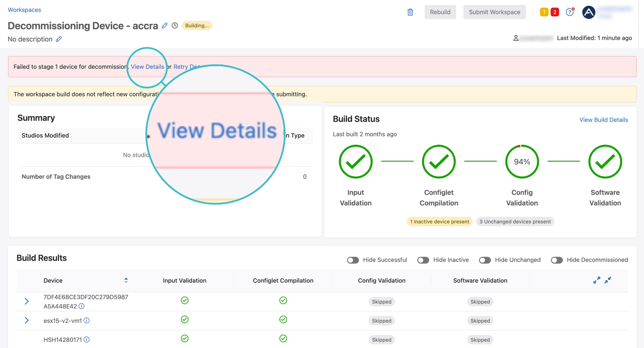The height and width of the screenshot is (348, 644).
Task: Click Rebuild to rebuild the workspace
Action: point(440,12)
